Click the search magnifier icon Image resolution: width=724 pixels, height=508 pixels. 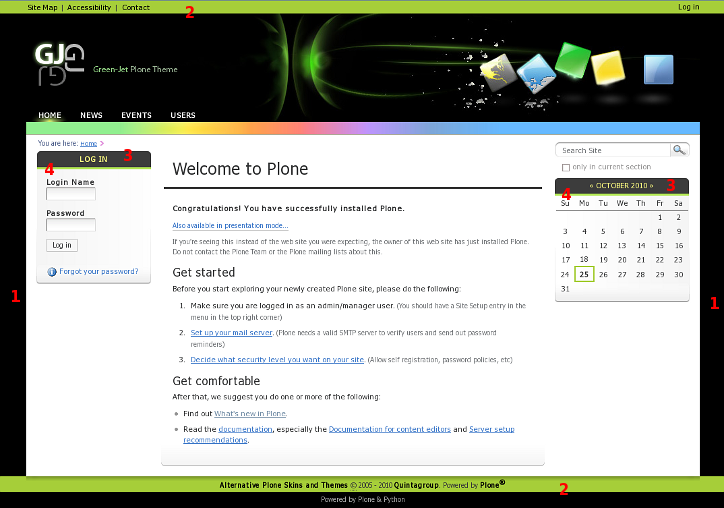[x=679, y=150]
